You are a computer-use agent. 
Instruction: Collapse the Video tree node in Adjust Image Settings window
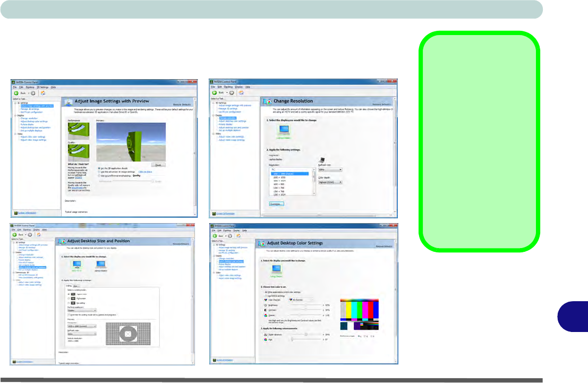coord(15,134)
